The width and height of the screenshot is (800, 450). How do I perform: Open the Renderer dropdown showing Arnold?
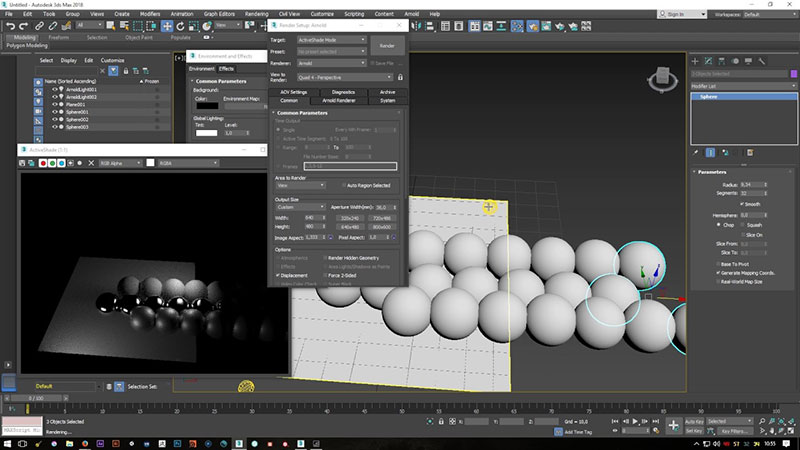[x=329, y=63]
